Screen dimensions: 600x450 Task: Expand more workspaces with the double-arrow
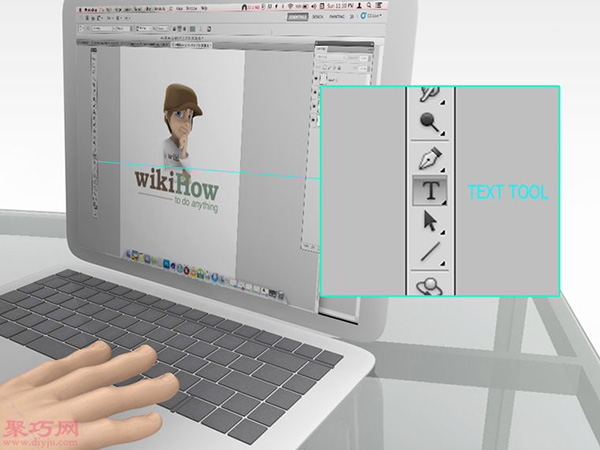tap(352, 17)
